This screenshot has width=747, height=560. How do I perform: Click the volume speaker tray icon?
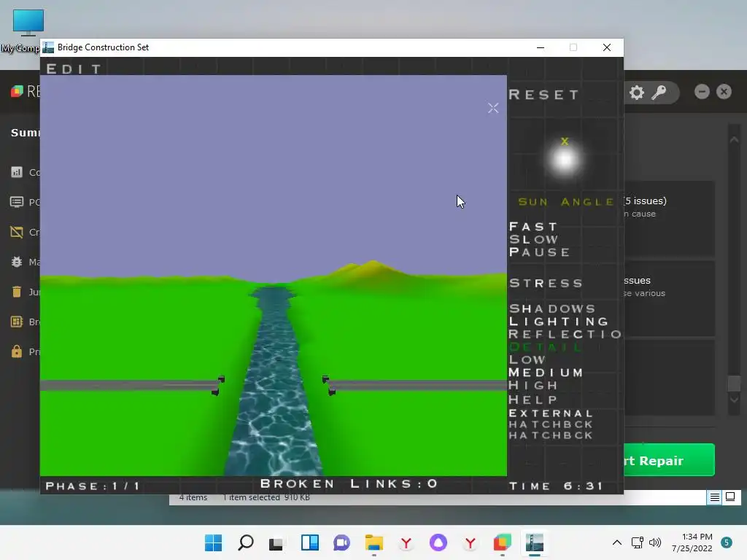pyautogui.click(x=655, y=542)
